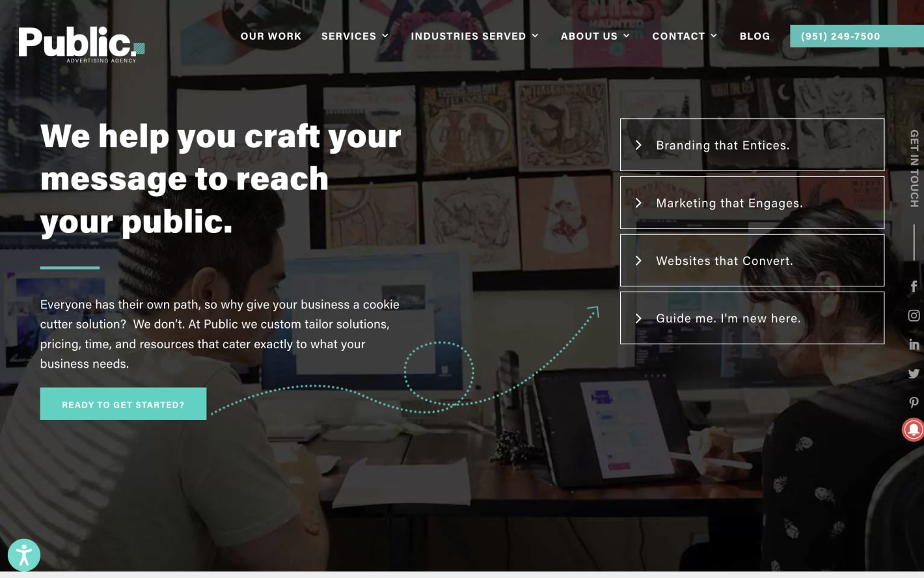Open the LinkedIn social icon
This screenshot has width=924, height=578.
pos(914,344)
